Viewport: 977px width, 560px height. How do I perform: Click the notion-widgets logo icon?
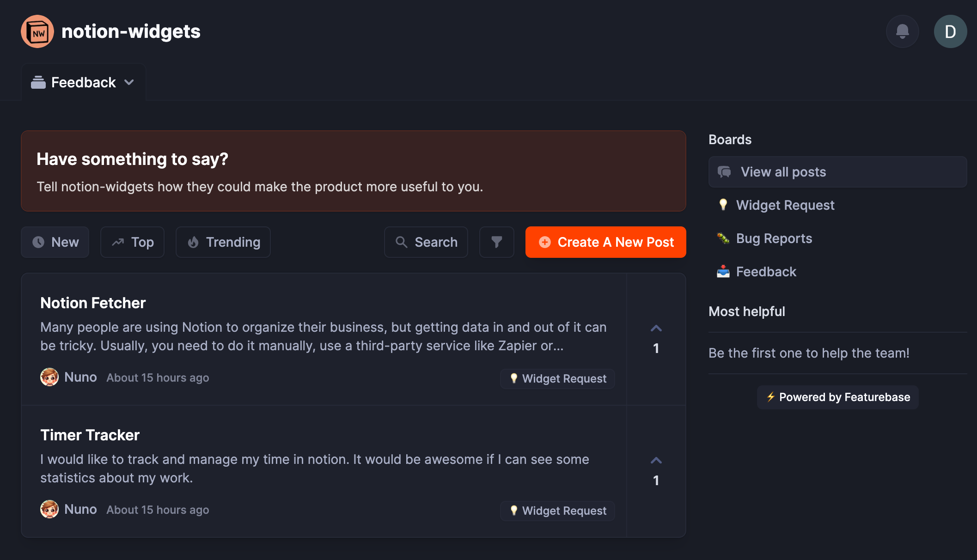pyautogui.click(x=37, y=31)
